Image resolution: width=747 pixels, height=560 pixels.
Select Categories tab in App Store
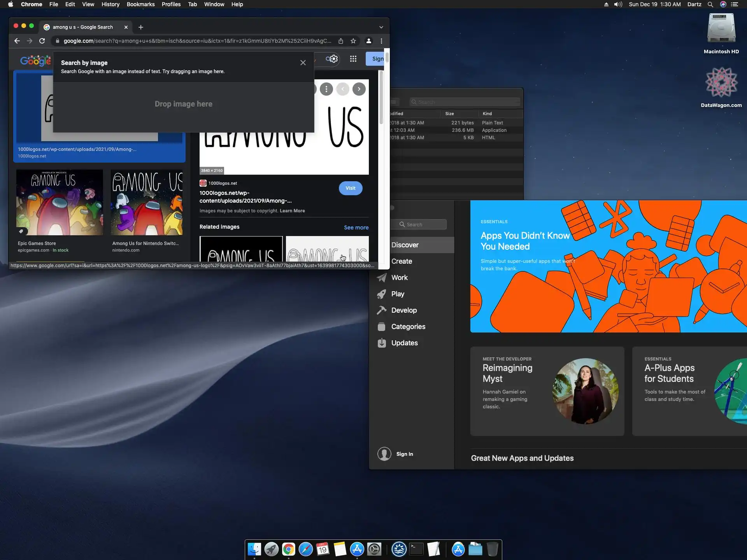point(408,327)
